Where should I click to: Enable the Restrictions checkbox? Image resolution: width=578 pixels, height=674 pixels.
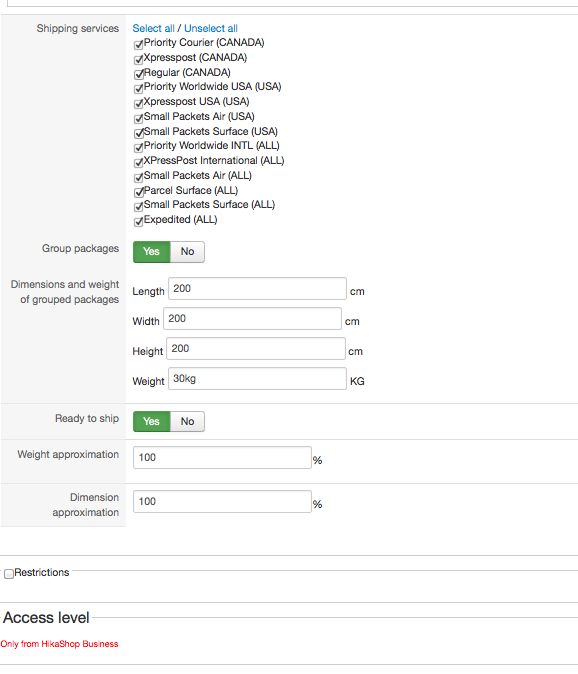click(x=9, y=574)
